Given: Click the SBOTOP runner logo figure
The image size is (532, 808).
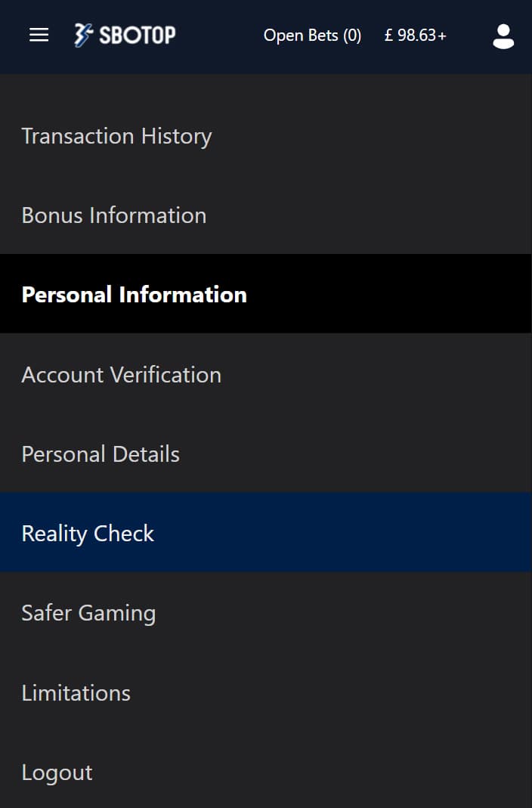Looking at the screenshot, I should tap(83, 35).
